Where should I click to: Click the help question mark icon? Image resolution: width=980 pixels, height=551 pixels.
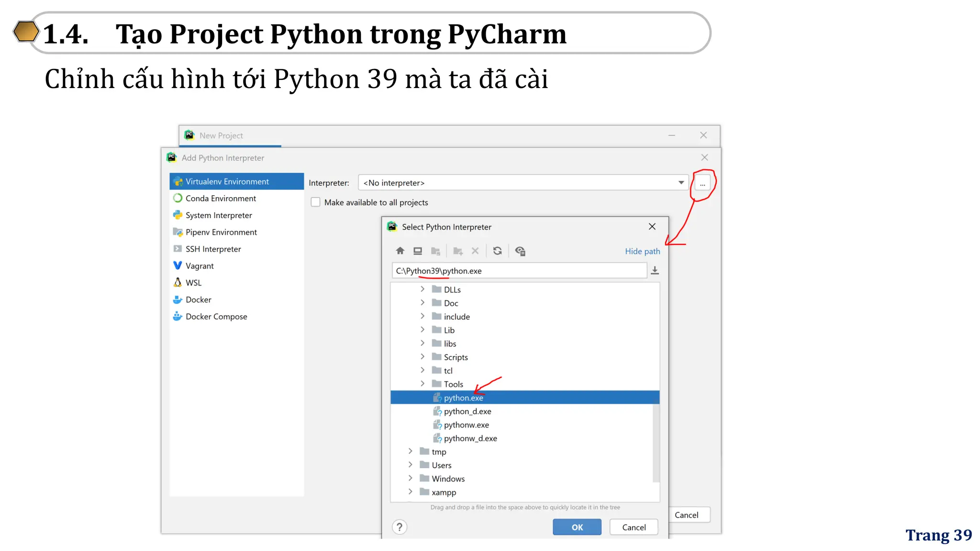400,527
